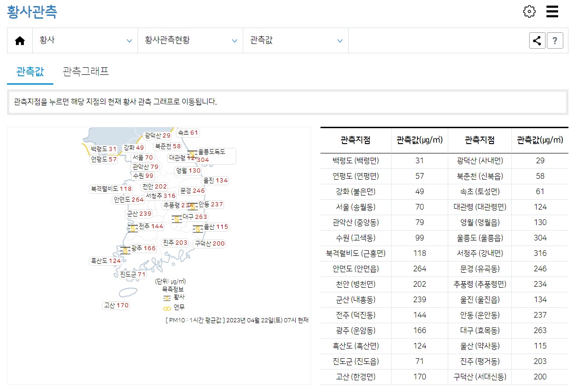The width and height of the screenshot is (575, 392).
Task: Click yellow dust symbol near 울산 on map
Action: [198, 229]
